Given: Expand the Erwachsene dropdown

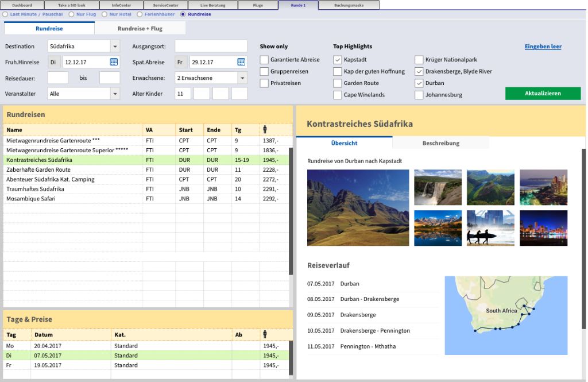Looking at the screenshot, I should [242, 78].
